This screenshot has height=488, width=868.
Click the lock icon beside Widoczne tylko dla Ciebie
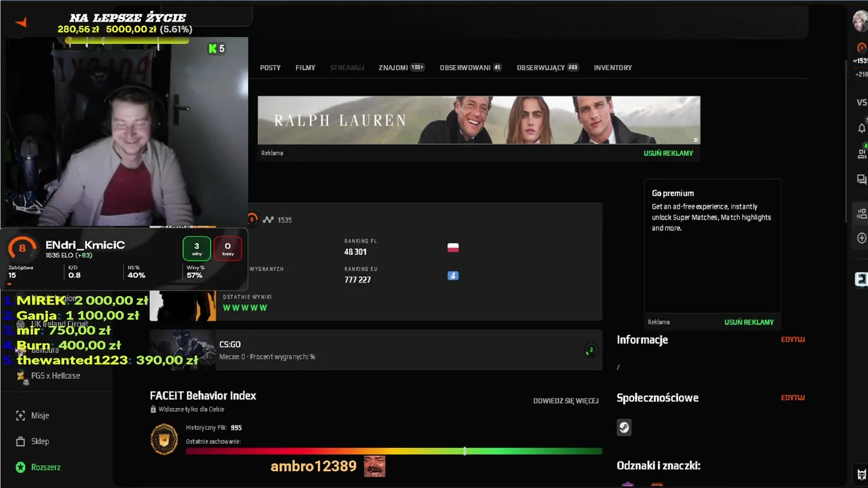pyautogui.click(x=153, y=409)
